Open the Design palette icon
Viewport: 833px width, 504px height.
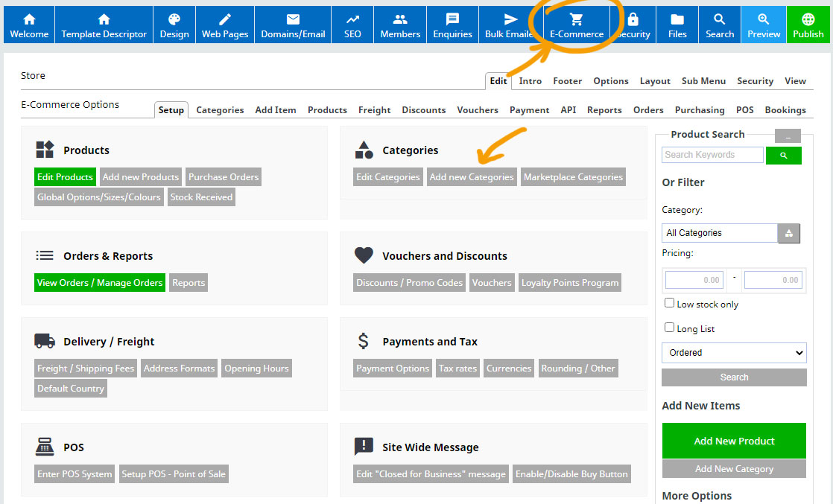(x=174, y=20)
